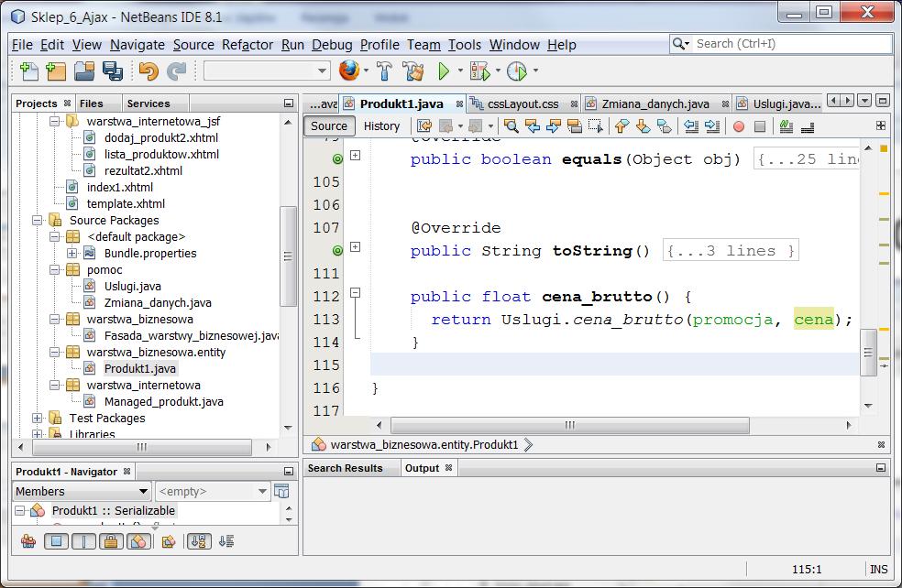The height and width of the screenshot is (588, 902).
Task: Switch to the cssLayout.css tab
Action: [x=522, y=104]
